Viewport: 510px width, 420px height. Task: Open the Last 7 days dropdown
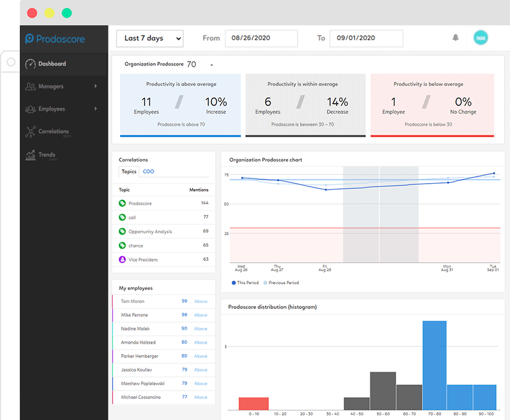tap(150, 38)
